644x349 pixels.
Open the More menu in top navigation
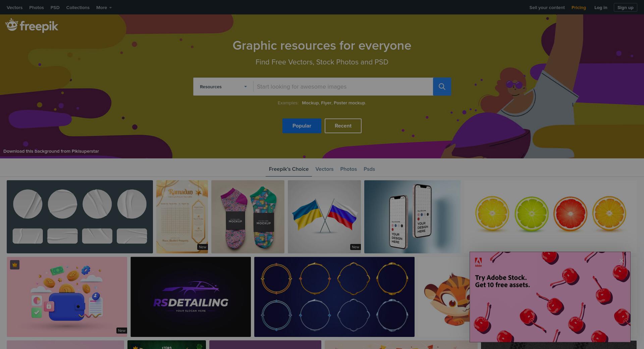pos(104,7)
